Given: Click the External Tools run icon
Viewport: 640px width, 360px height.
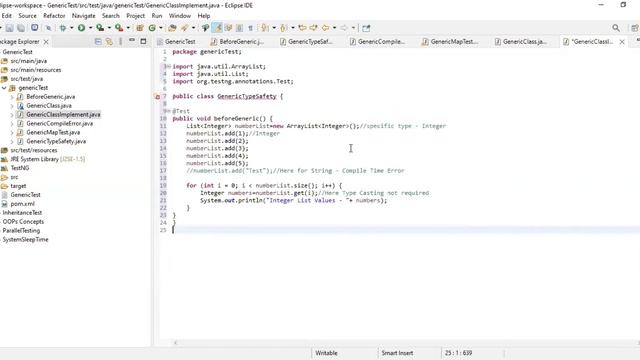Looking at the screenshot, I should click(119, 28).
